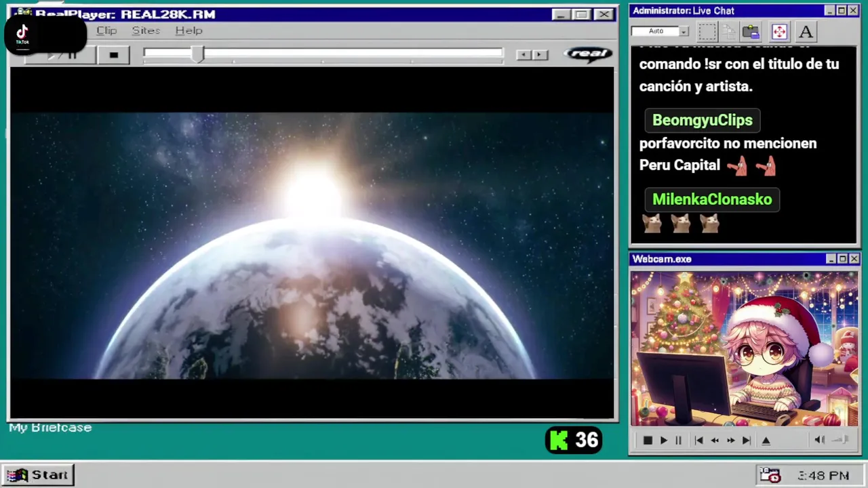Open the Windows Start menu
Viewport: 868px width, 488px height.
(x=38, y=475)
